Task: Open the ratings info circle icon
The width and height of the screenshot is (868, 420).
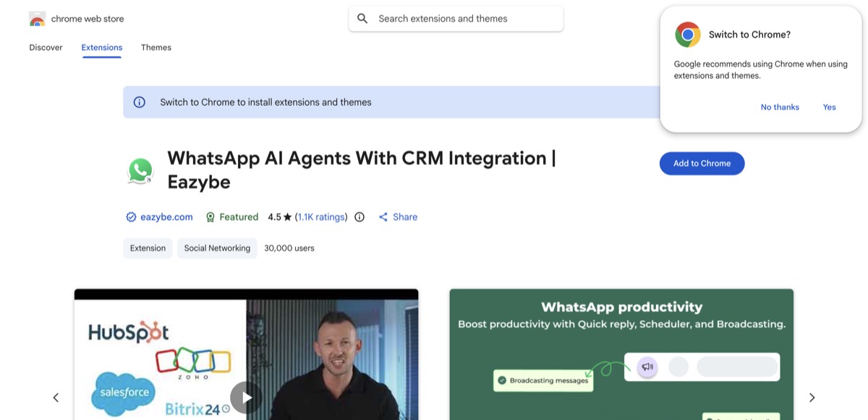Action: (359, 217)
